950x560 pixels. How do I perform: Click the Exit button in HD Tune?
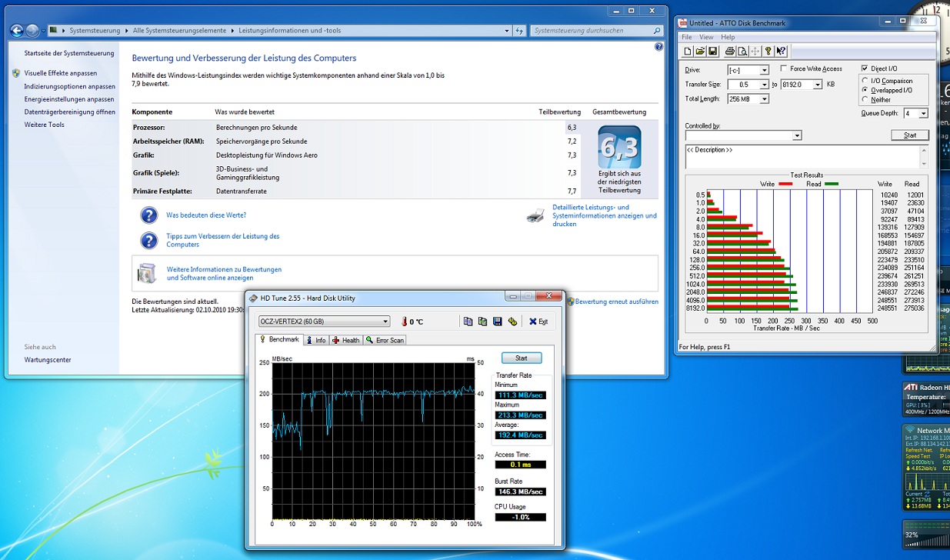pyautogui.click(x=538, y=322)
